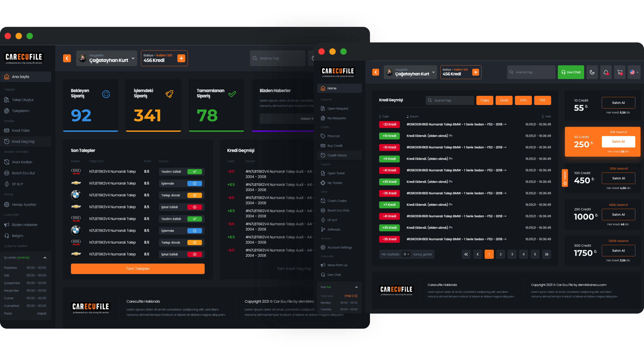
Task: Open the shopping cart icon
Action: 620,72
